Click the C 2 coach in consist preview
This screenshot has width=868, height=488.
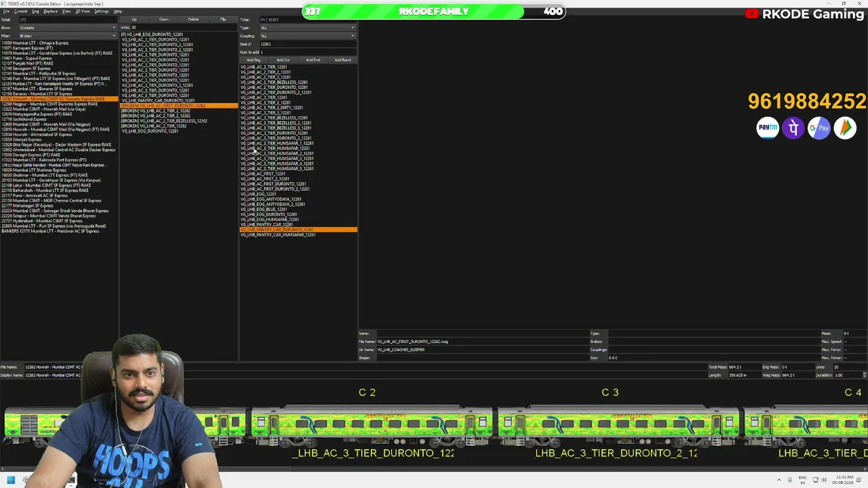click(372, 424)
